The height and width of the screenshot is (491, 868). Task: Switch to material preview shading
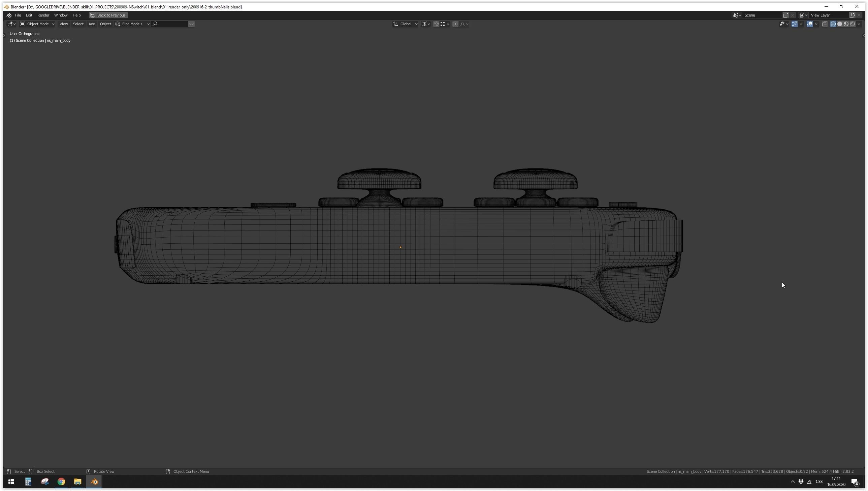coord(846,24)
